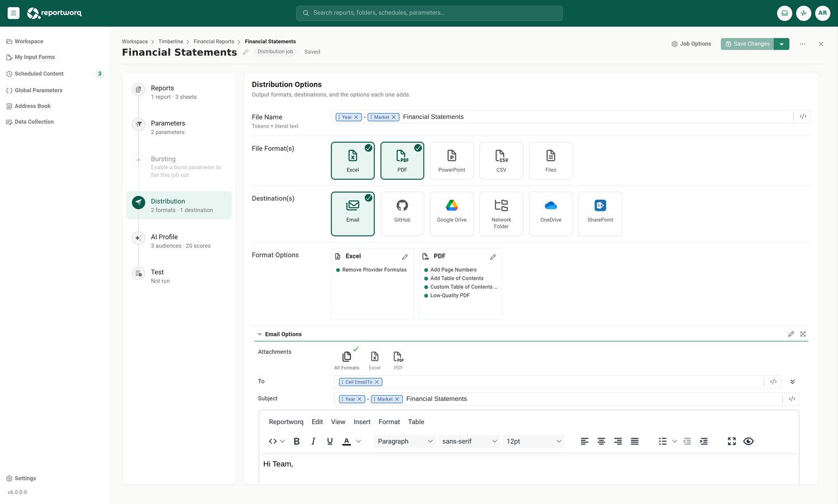Open the Save Changes dropdown arrow
The height and width of the screenshot is (504, 838).
[x=782, y=44]
